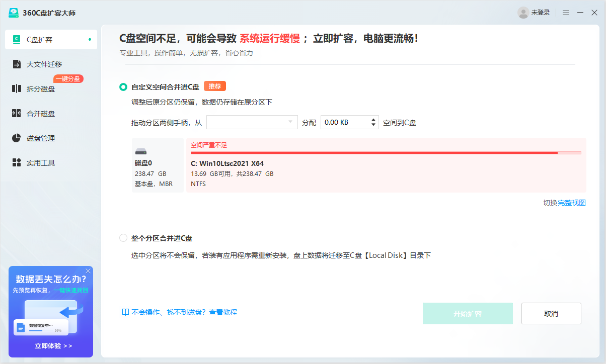Open the hamburger menu at top right

tap(566, 12)
